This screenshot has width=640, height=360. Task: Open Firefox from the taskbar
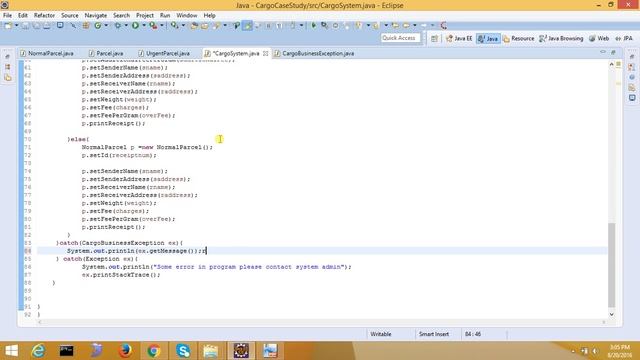[x=125, y=351]
